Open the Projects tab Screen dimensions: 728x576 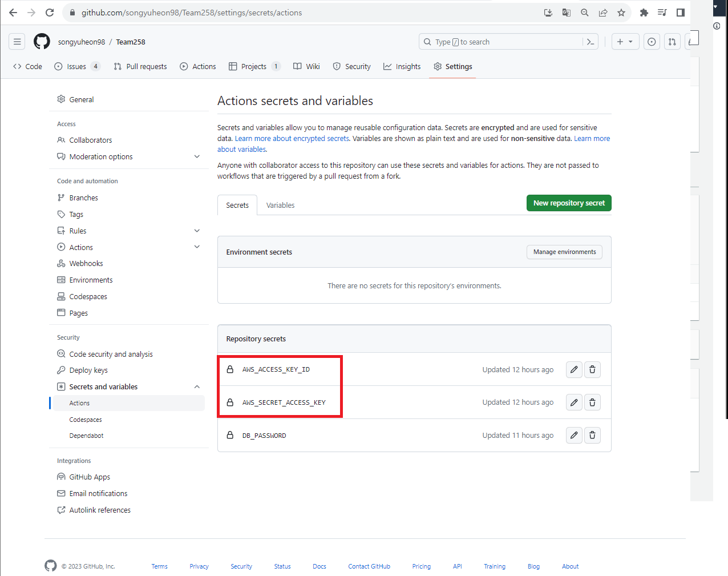point(254,66)
